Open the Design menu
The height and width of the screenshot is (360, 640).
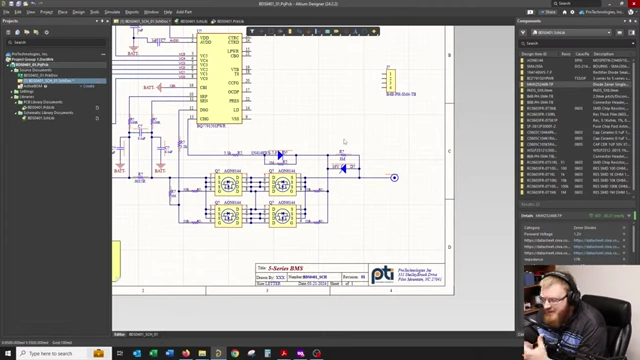pos(78,12)
